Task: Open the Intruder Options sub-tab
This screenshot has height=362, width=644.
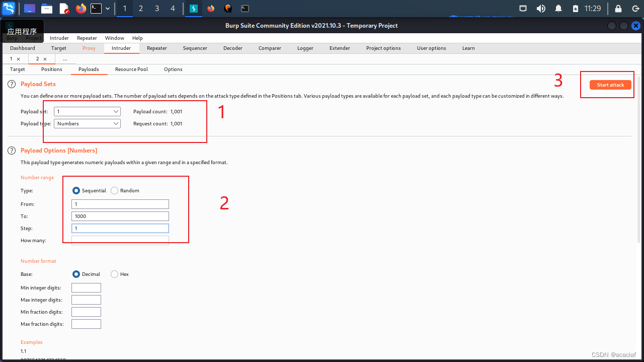Action: (173, 69)
